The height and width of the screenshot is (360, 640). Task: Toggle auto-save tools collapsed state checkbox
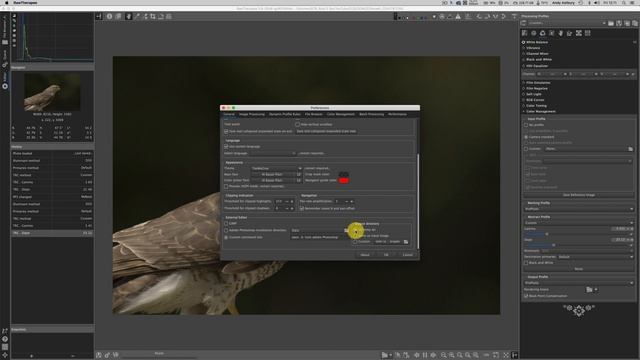(x=226, y=131)
